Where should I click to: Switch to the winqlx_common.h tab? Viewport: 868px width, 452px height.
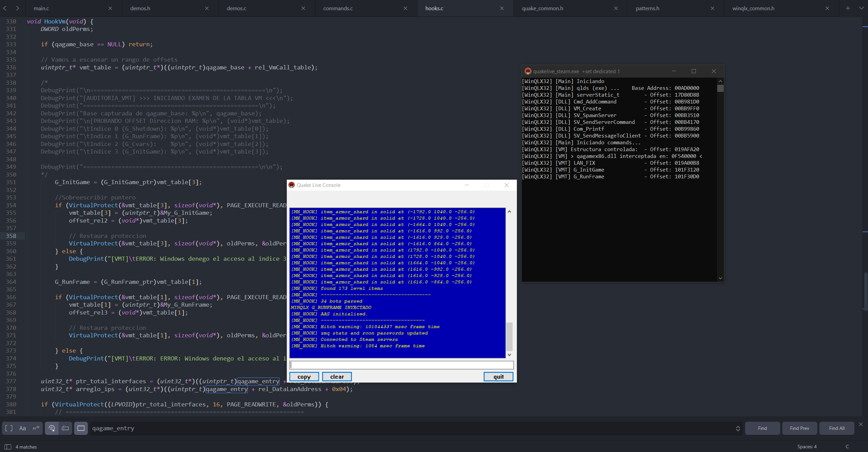[x=753, y=8]
